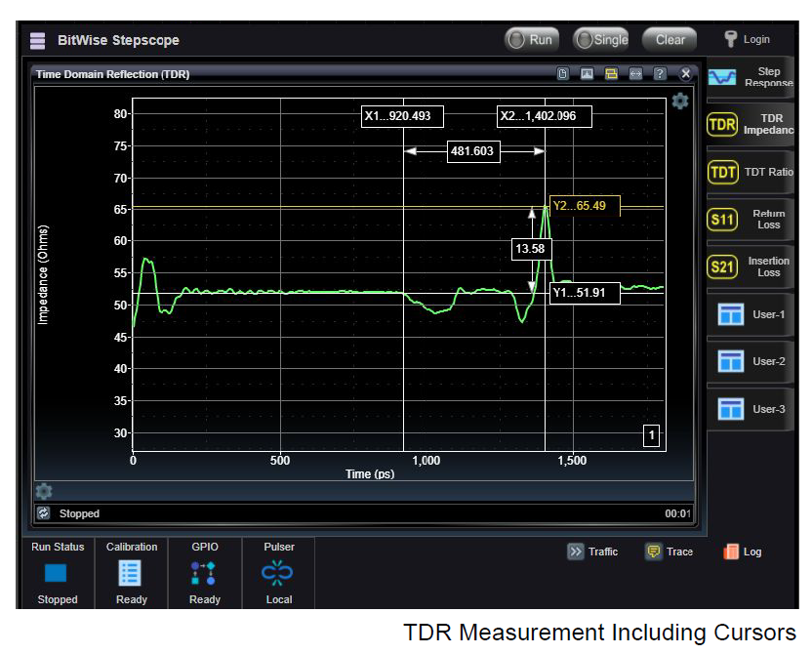Screen dimensions: 812x654
Task: Click the Clear button
Action: click(670, 40)
